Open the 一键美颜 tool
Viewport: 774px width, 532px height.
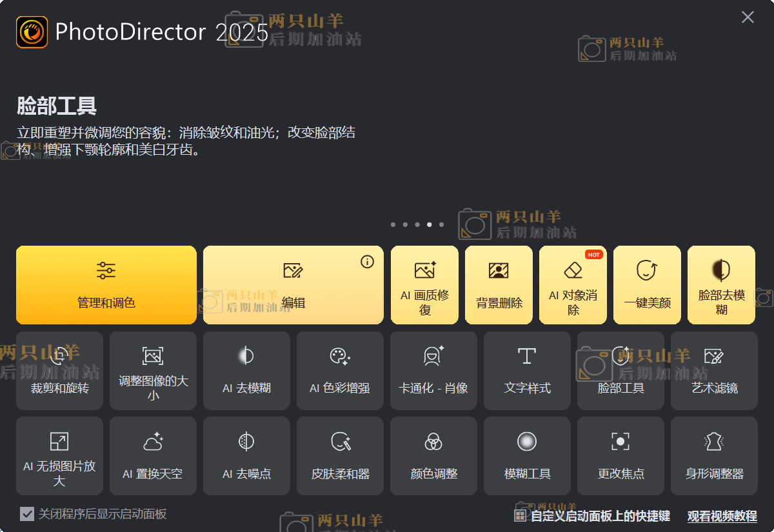coord(647,284)
